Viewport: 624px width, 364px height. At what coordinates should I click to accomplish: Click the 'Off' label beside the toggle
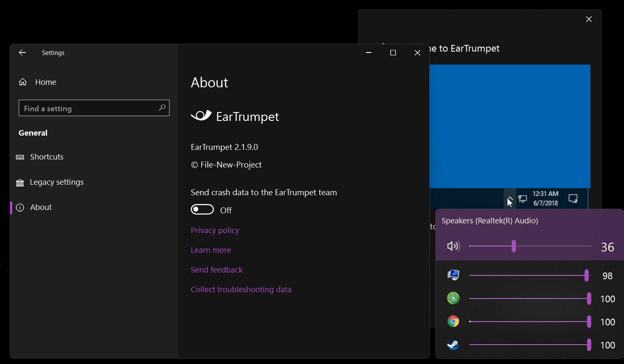click(x=226, y=210)
